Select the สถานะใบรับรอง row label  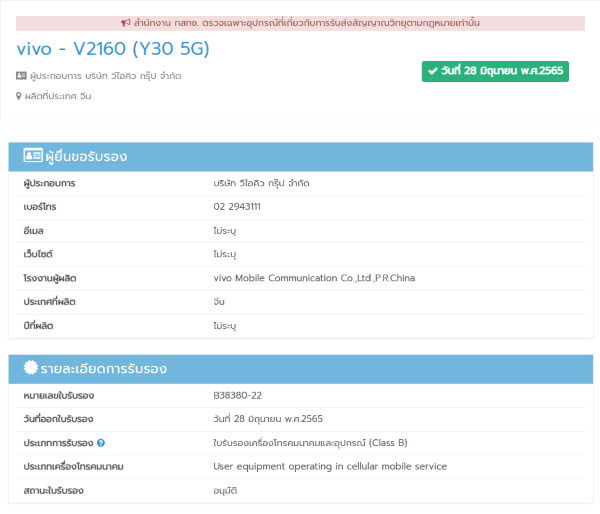53,491
